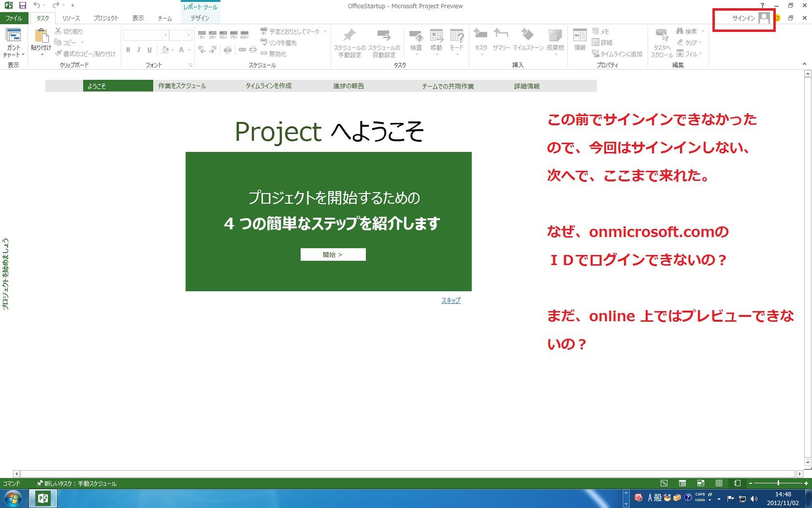Image resolution: width=812 pixels, height=508 pixels.
Task: Toggle Underline formatting
Action: (149, 49)
